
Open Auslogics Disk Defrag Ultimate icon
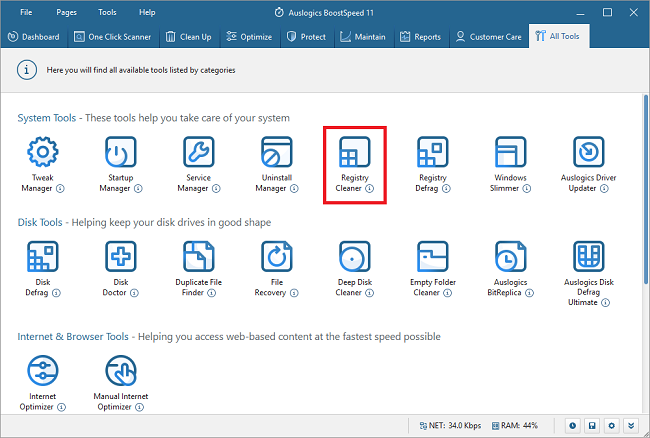(x=589, y=256)
